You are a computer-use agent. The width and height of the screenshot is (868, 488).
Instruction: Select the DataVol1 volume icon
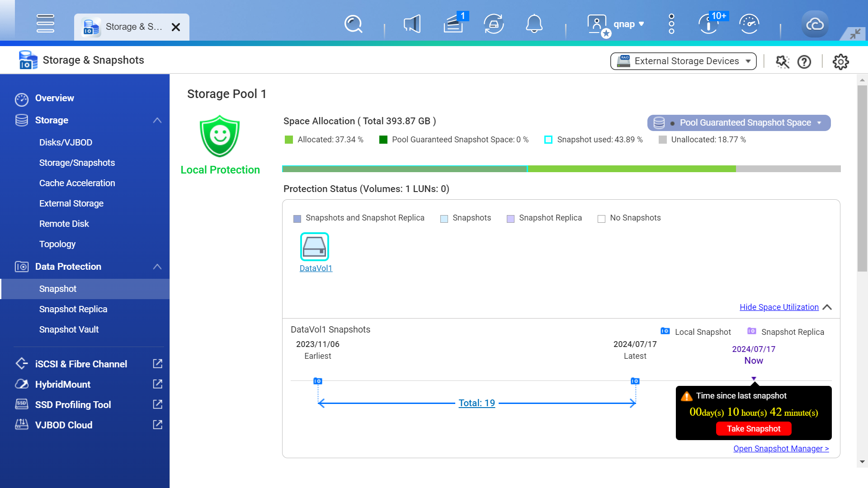[315, 247]
